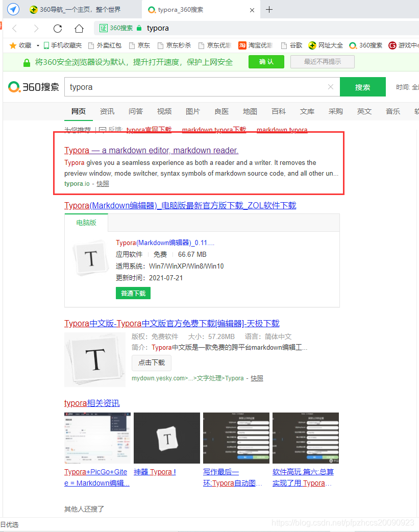Image resolution: width=419 pixels, height=532 pixels.
Task: Click Typora+PicGo+Gitee article thumbnail
Action: 97,438
